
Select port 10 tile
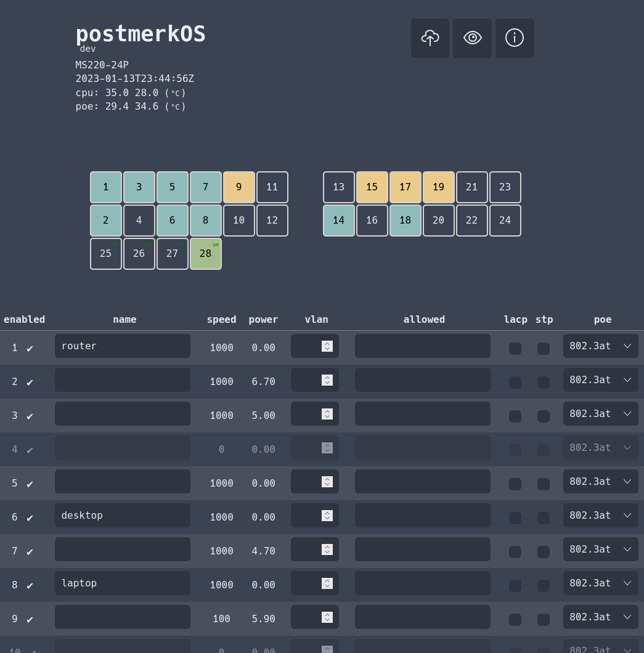(x=239, y=221)
